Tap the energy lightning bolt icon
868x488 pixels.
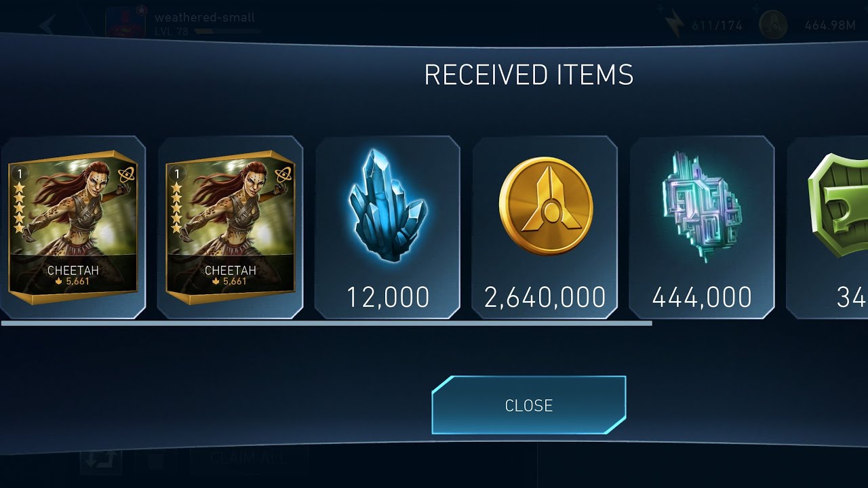(x=674, y=25)
